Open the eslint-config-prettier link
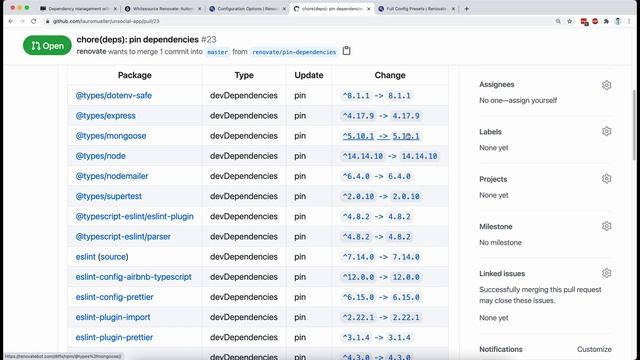 click(x=114, y=297)
